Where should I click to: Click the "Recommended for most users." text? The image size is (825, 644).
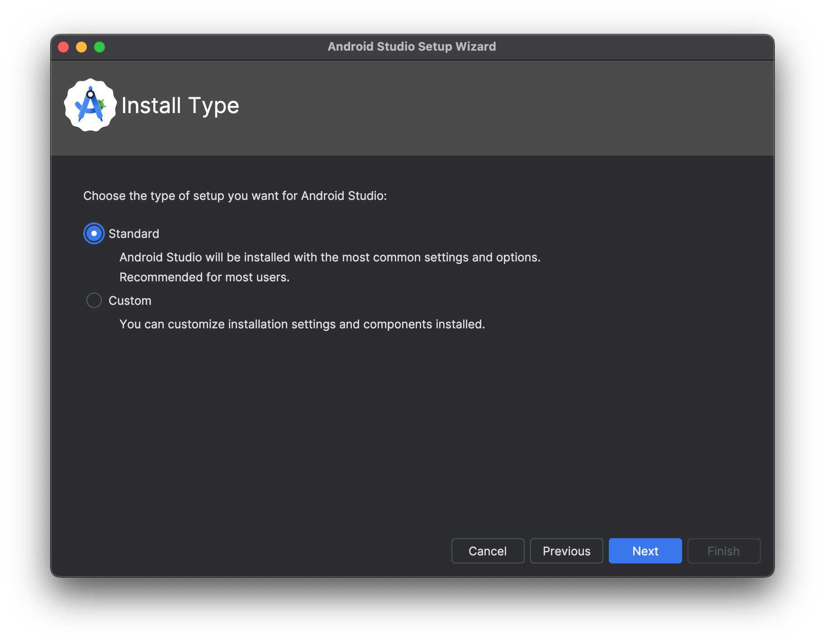pyautogui.click(x=204, y=277)
